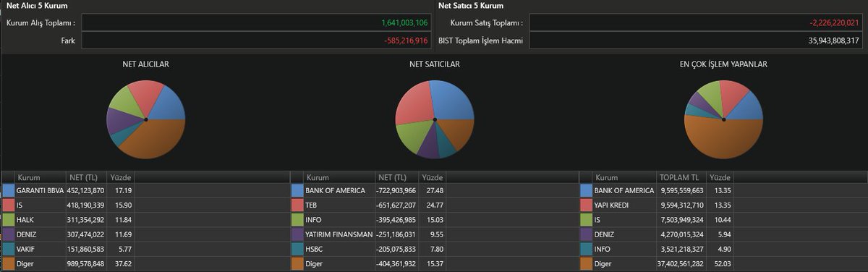Select the HALK row
This screenshot has width=868, height=272.
click(x=145, y=220)
